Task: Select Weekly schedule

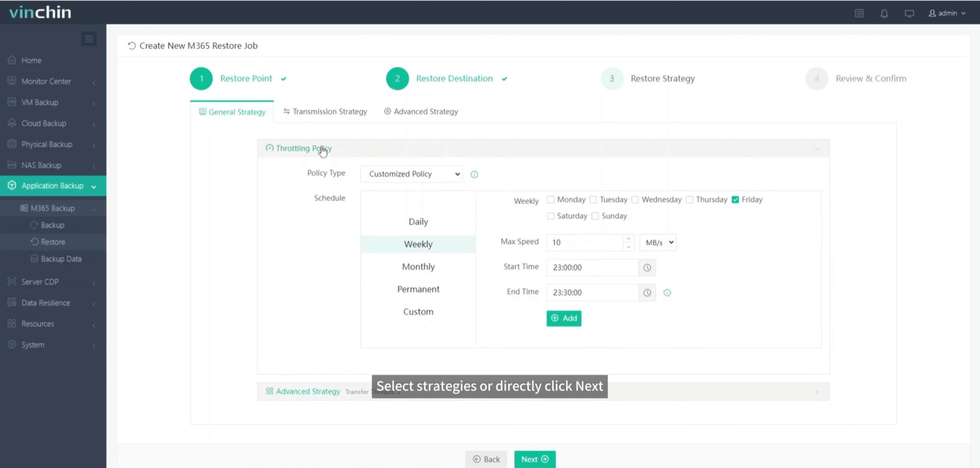Action: (x=418, y=244)
